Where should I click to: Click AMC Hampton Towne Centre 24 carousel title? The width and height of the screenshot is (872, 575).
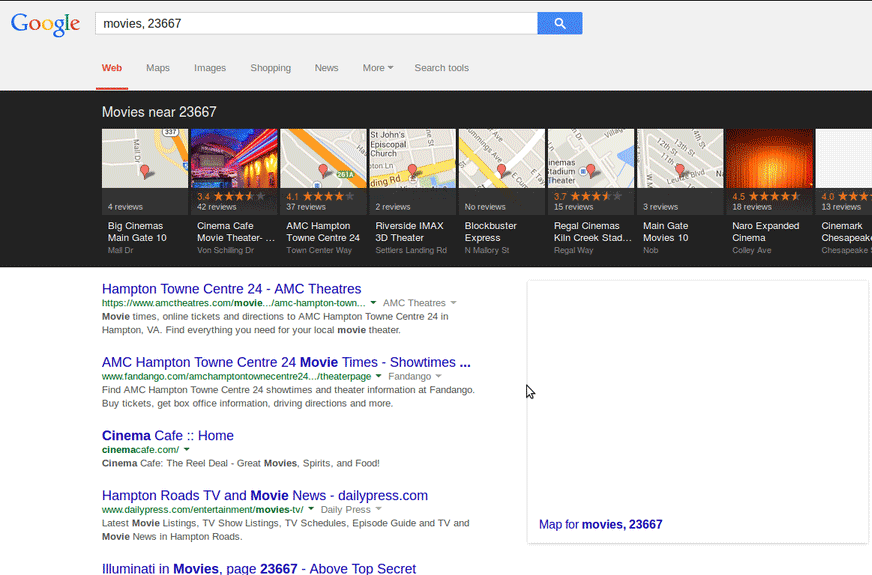point(323,232)
